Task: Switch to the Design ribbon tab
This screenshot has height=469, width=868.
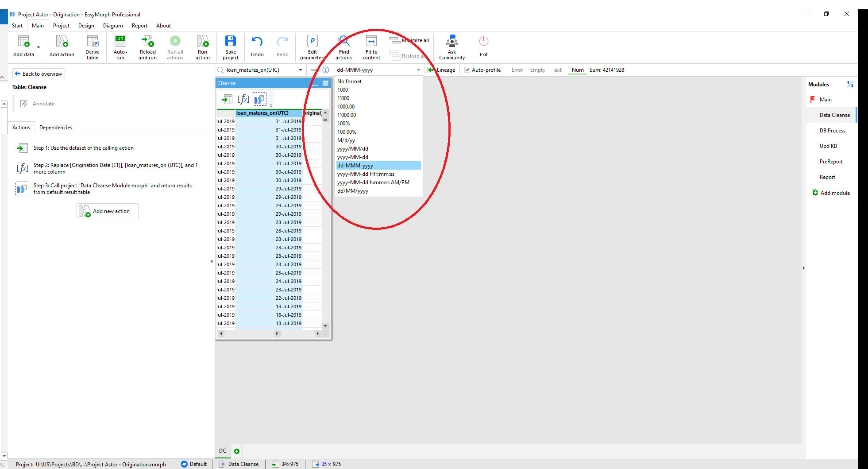Action: pos(86,25)
